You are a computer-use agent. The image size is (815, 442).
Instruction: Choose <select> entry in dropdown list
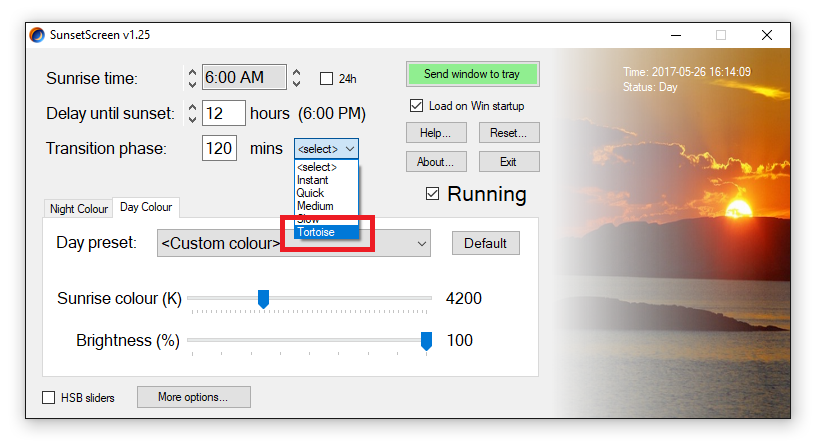tap(326, 167)
